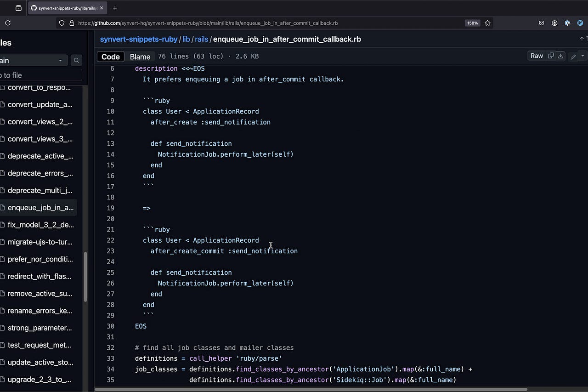Open the Firefox View icon
Screen dimensions: 588x392
(x=18, y=8)
